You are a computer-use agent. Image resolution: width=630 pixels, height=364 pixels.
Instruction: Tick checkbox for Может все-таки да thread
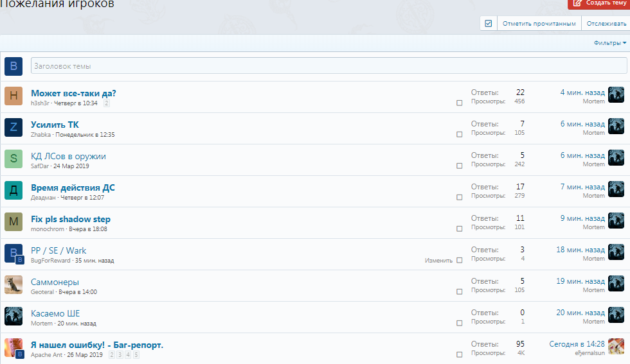459,103
